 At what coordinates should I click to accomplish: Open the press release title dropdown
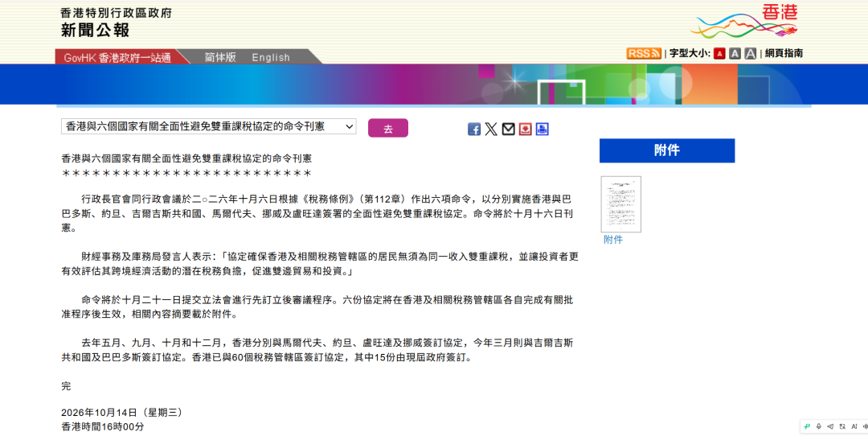tap(209, 127)
